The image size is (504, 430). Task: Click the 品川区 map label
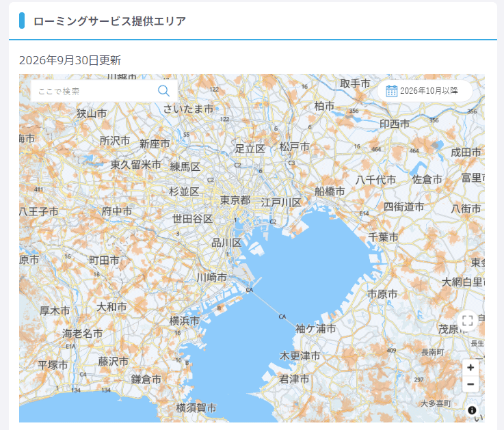pos(226,243)
